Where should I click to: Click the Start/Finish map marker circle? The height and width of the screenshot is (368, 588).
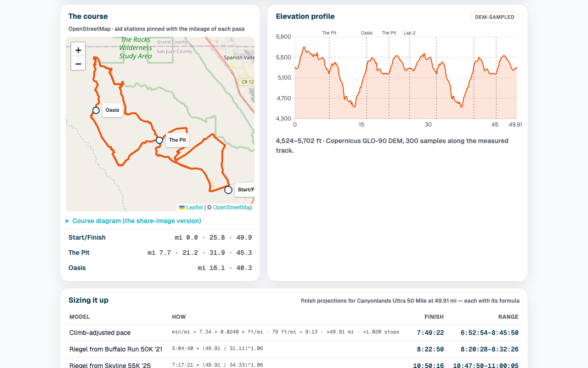click(x=228, y=190)
